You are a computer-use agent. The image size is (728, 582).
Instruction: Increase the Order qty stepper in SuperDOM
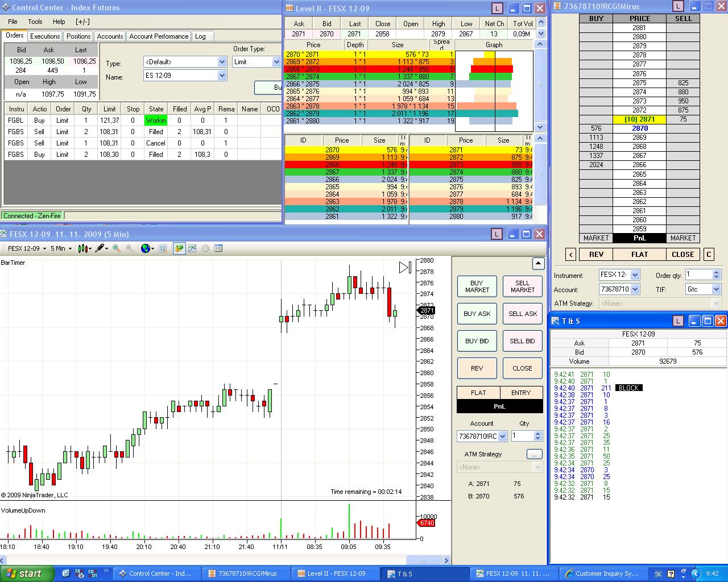[717, 273]
